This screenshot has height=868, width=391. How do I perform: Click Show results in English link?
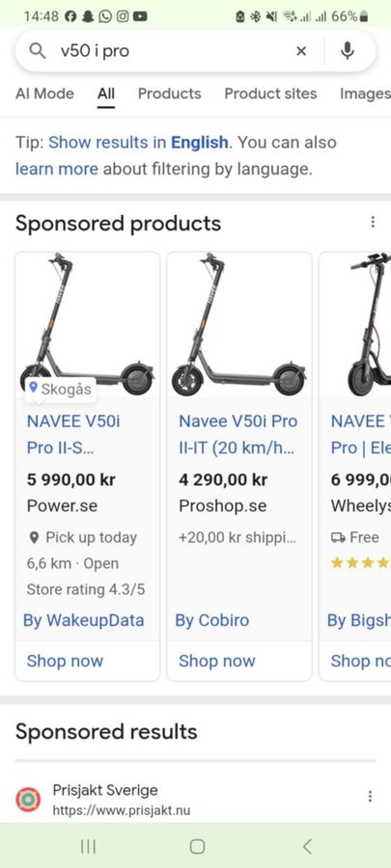(x=138, y=143)
